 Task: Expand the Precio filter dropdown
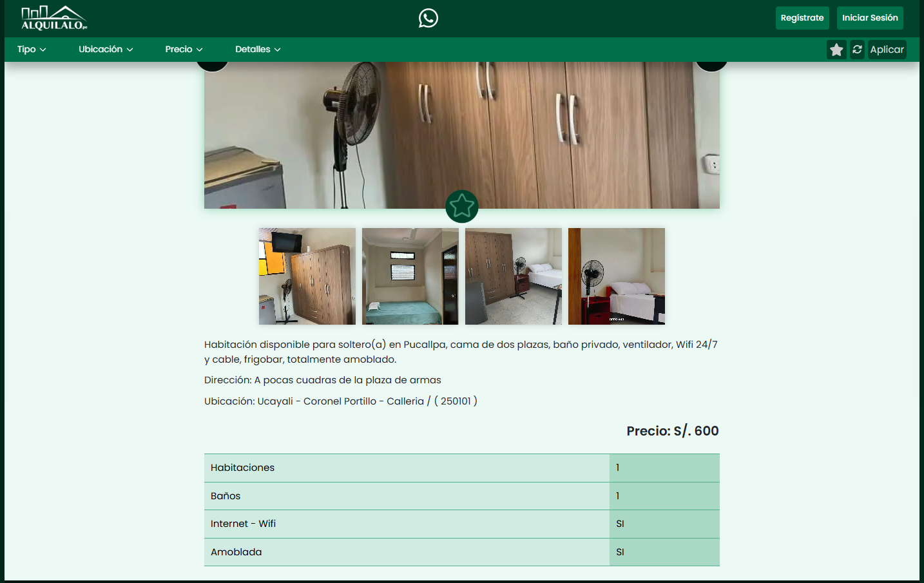tap(183, 49)
